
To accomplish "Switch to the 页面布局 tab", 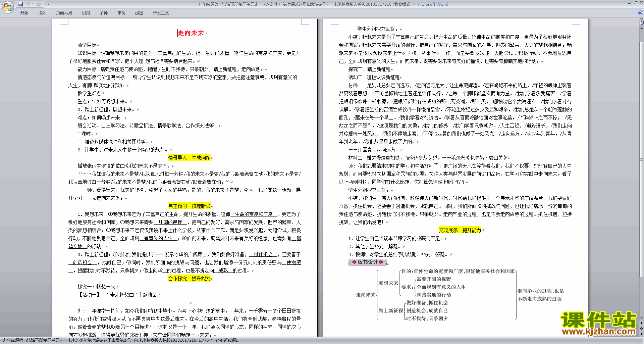I will [x=64, y=13].
